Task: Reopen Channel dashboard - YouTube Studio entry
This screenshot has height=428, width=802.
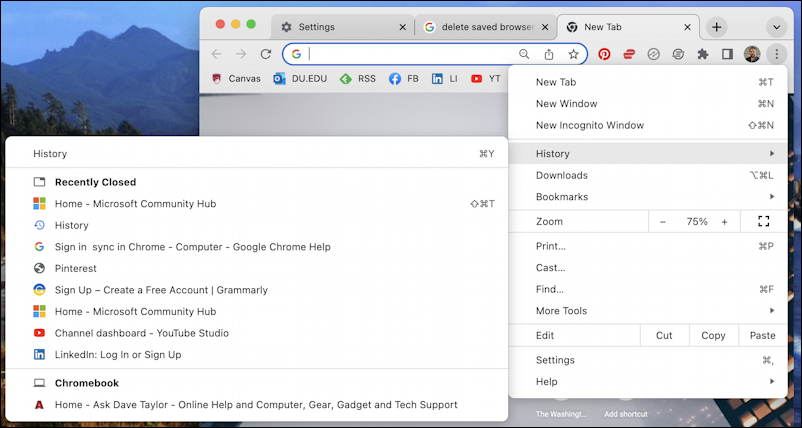Action: 257,333
